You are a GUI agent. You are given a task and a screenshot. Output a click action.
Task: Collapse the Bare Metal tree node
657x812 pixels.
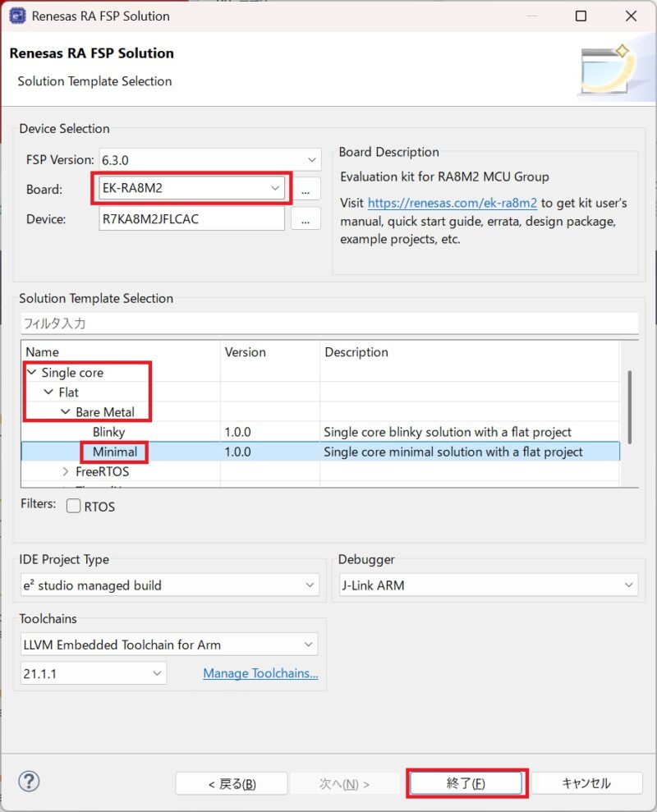pos(66,412)
